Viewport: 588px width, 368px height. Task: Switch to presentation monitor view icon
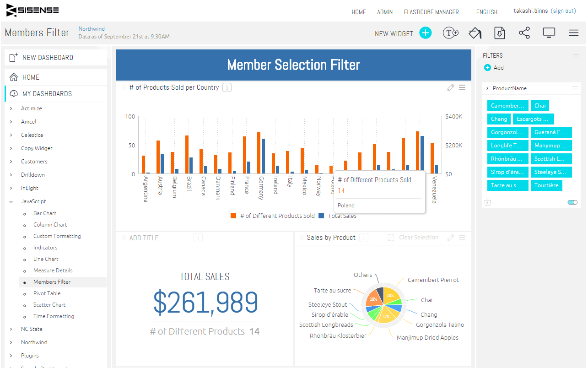point(549,33)
